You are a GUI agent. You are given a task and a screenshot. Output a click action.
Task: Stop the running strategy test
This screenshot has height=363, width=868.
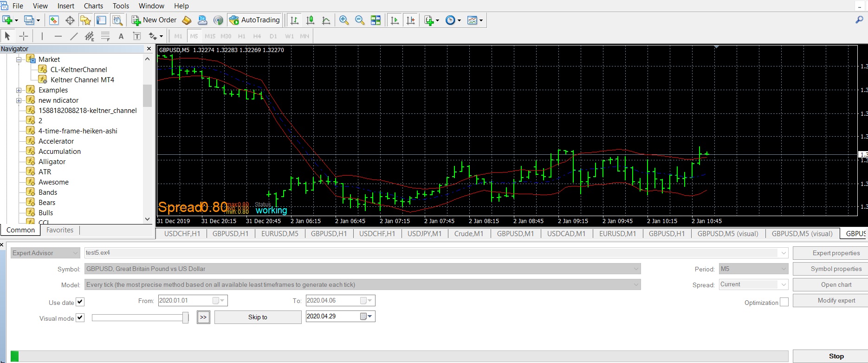pyautogui.click(x=836, y=356)
